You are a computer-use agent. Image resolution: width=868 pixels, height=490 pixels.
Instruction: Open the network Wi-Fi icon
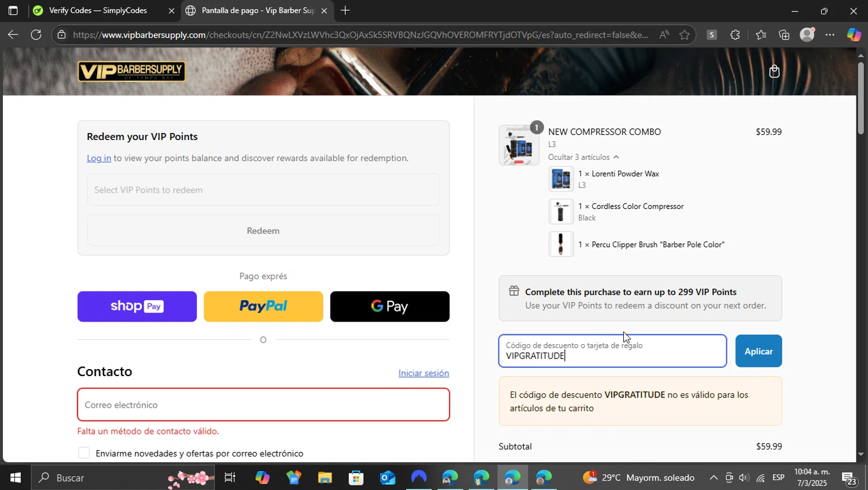click(x=760, y=478)
